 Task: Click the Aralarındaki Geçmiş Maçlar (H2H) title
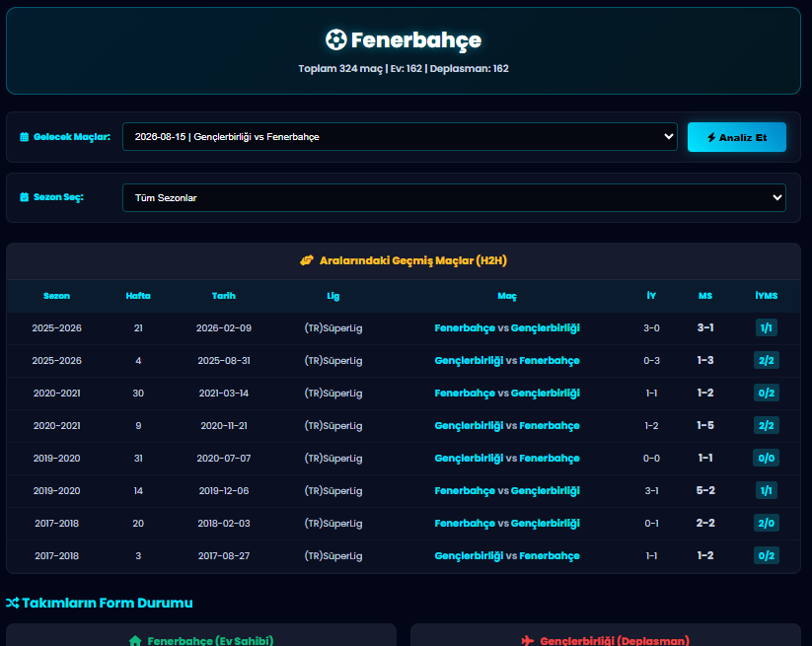tap(412, 260)
